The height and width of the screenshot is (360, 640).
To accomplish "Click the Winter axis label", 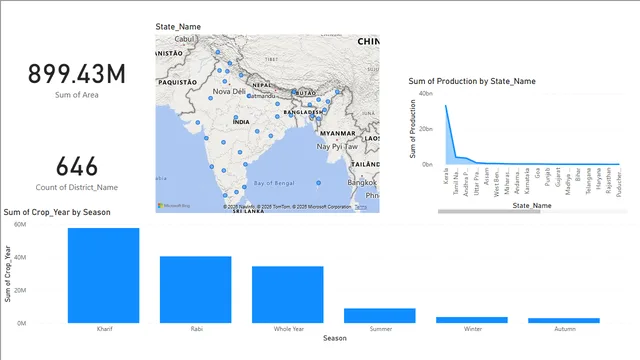I will (473, 329).
